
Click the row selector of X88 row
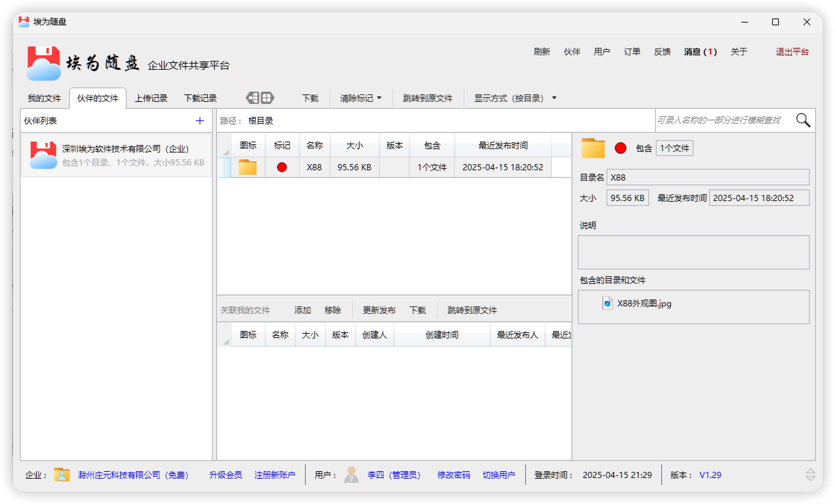224,167
